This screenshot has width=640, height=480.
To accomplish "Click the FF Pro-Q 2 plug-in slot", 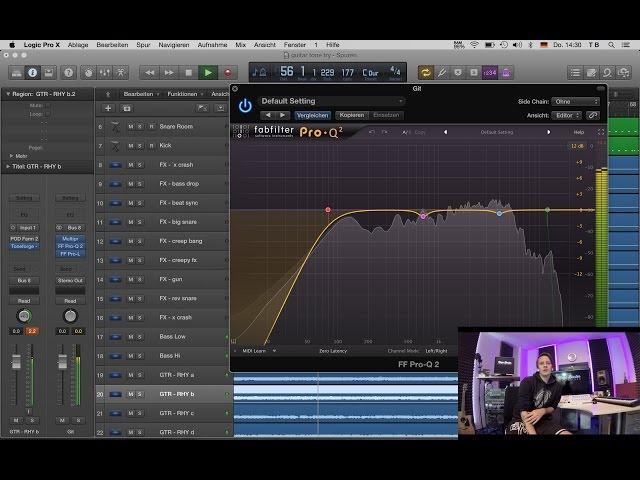I will (70, 246).
